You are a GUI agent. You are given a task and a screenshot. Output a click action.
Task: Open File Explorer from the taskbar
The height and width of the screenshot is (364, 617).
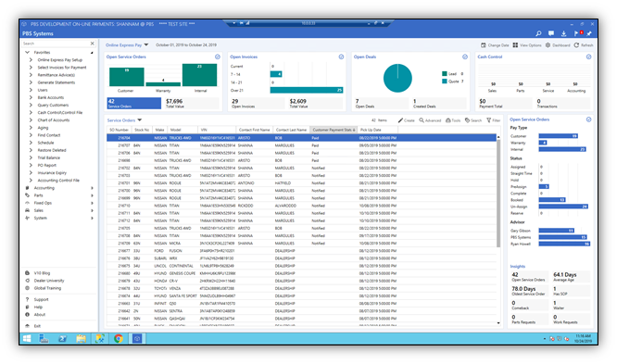pos(81,338)
